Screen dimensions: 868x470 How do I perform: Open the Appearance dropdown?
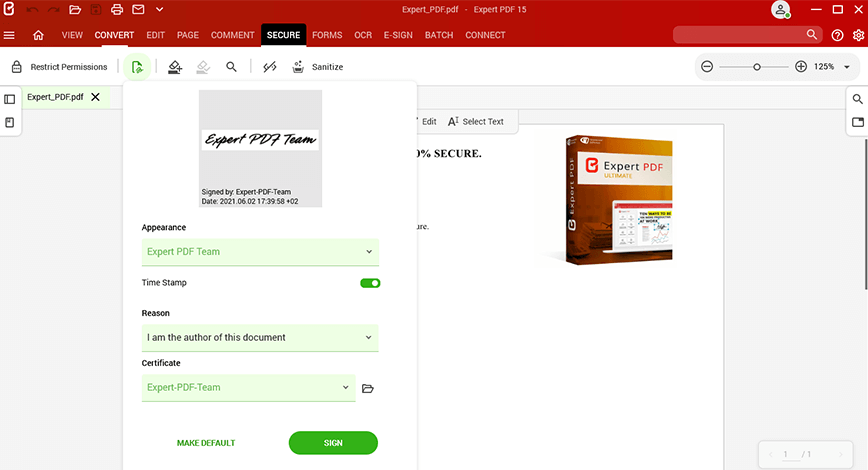click(x=260, y=252)
